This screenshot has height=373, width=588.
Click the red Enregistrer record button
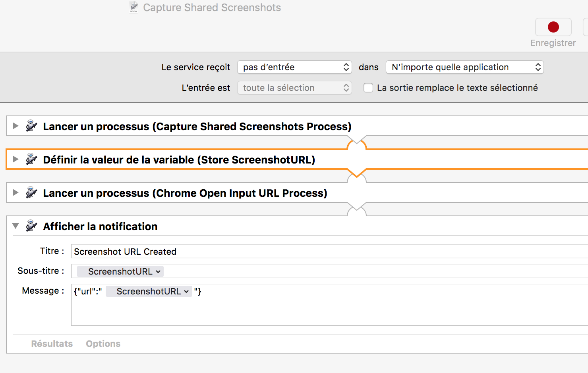pos(553,27)
